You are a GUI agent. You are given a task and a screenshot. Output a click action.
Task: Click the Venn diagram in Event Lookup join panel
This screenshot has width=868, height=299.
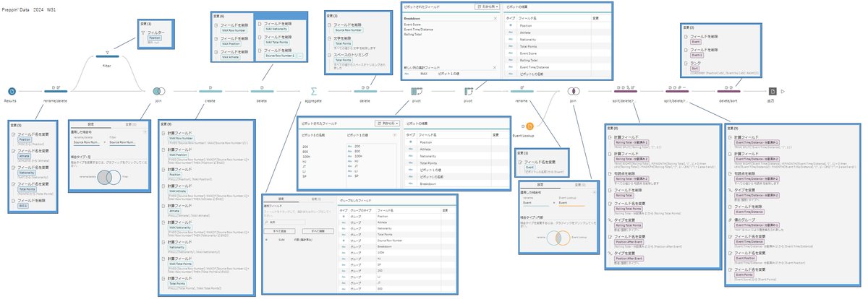558,238
